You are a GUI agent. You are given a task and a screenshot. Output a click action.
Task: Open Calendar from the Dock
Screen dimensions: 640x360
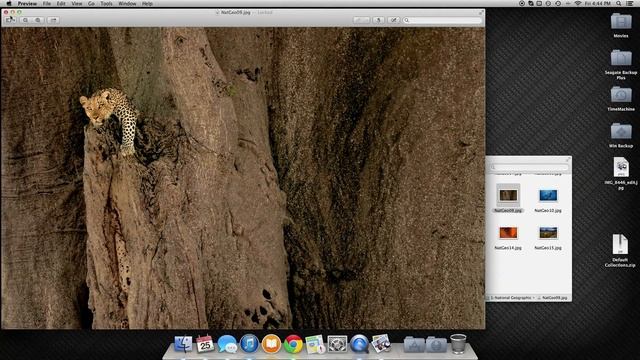click(205, 344)
